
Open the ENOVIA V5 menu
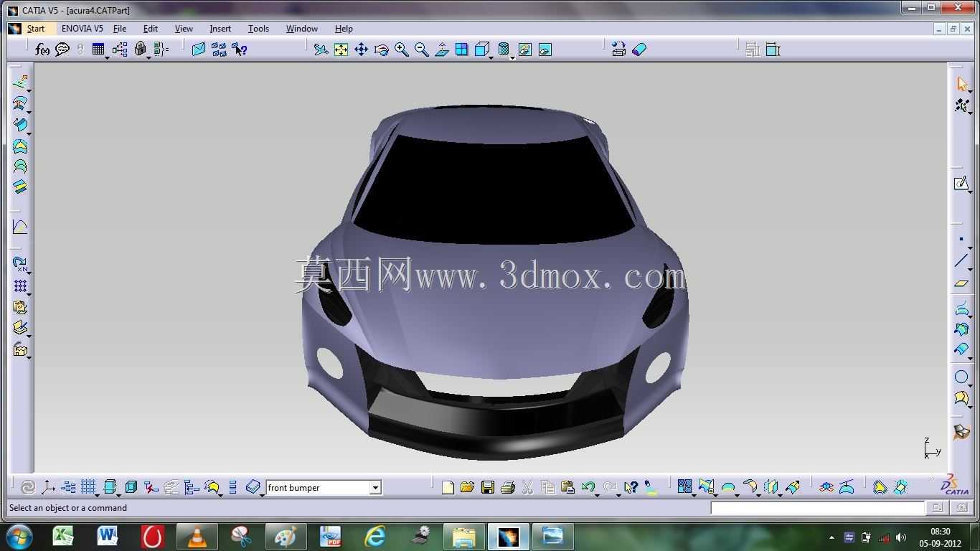(83, 29)
